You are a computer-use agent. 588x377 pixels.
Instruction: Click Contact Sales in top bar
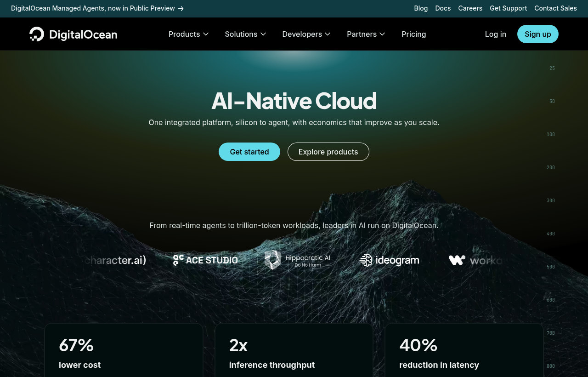[x=555, y=8]
